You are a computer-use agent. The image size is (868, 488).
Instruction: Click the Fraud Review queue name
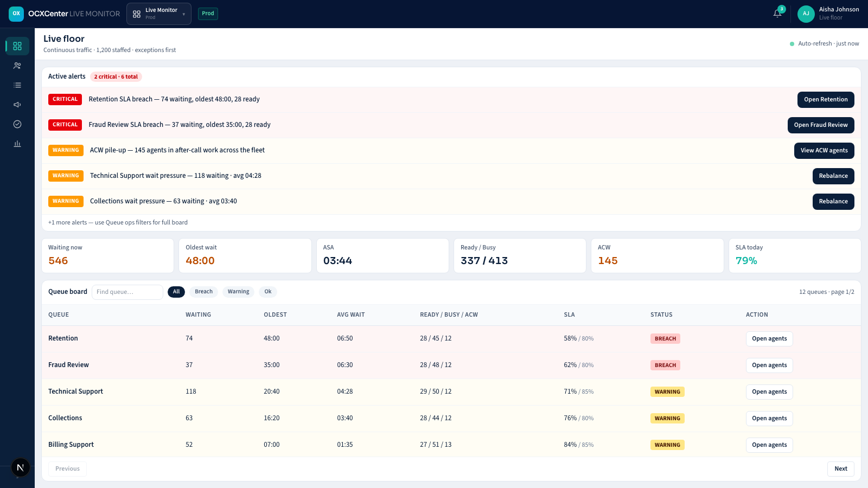click(68, 365)
